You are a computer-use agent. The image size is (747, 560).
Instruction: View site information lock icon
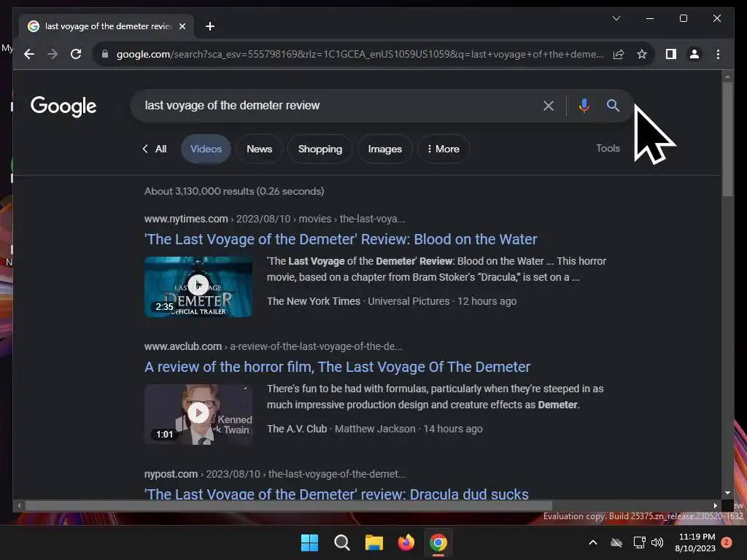(105, 54)
